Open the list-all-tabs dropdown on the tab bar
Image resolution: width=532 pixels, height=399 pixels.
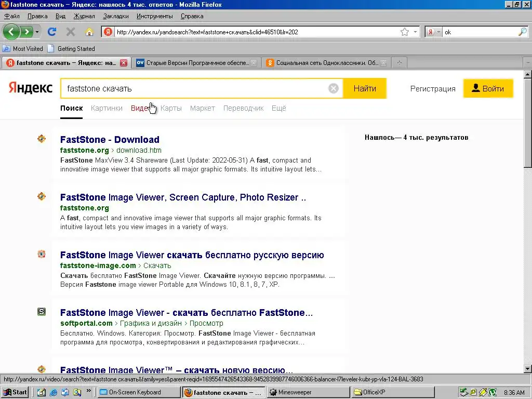pyautogui.click(x=528, y=63)
